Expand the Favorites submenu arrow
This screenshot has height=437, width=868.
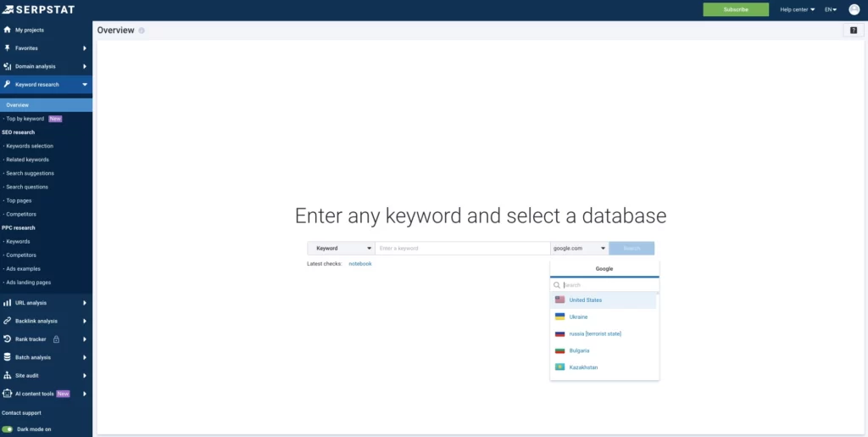pyautogui.click(x=85, y=48)
